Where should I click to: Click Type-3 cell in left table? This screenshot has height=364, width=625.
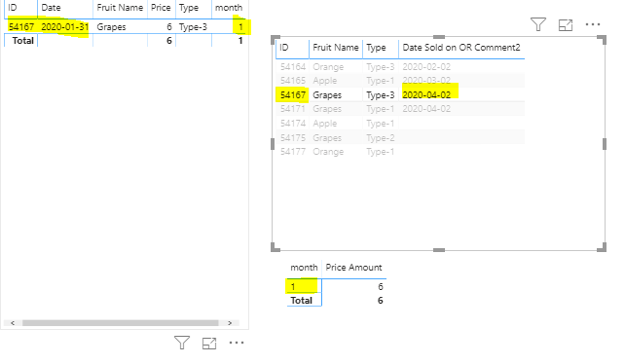click(193, 27)
